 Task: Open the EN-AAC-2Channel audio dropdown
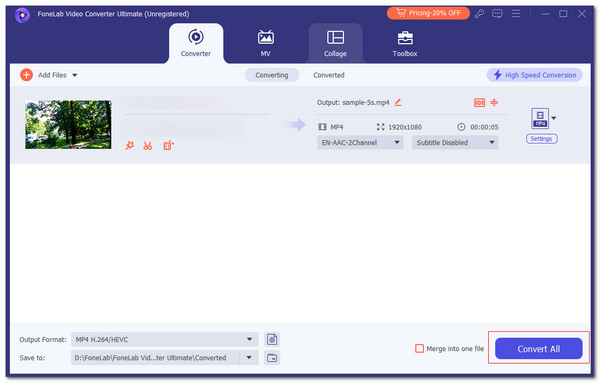point(360,142)
